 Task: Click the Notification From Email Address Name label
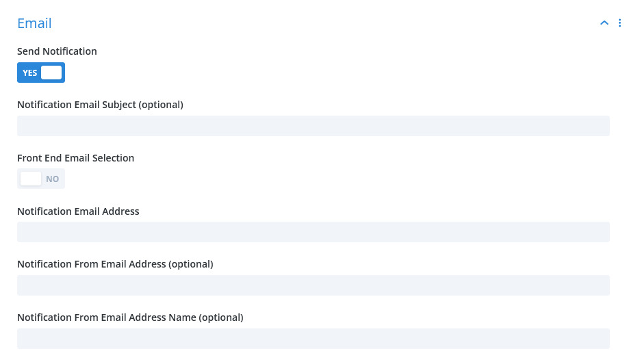pos(130,317)
